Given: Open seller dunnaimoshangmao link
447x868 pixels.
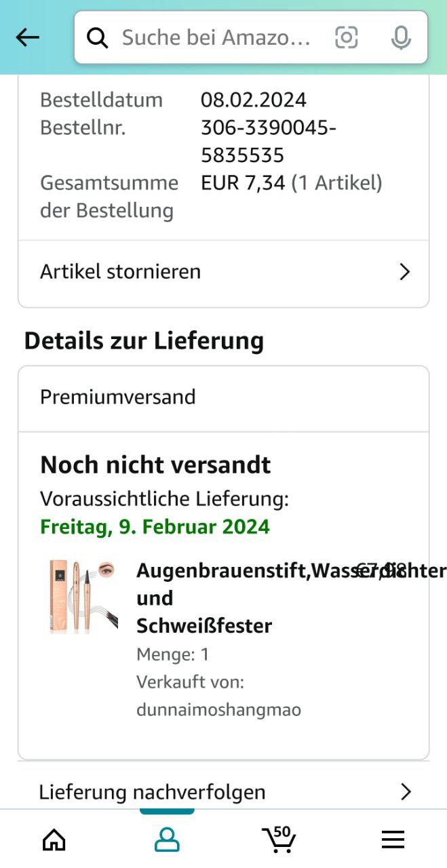Looking at the screenshot, I should pos(218,710).
